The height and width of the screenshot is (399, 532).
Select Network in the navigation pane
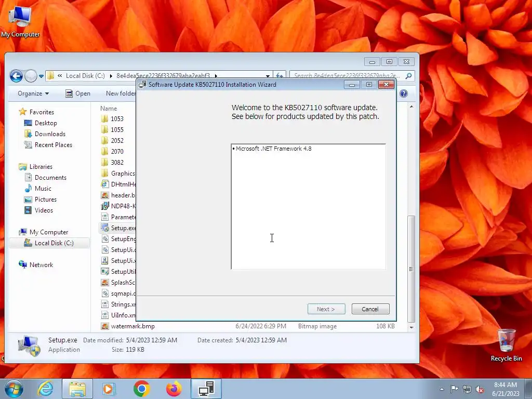(x=36, y=264)
